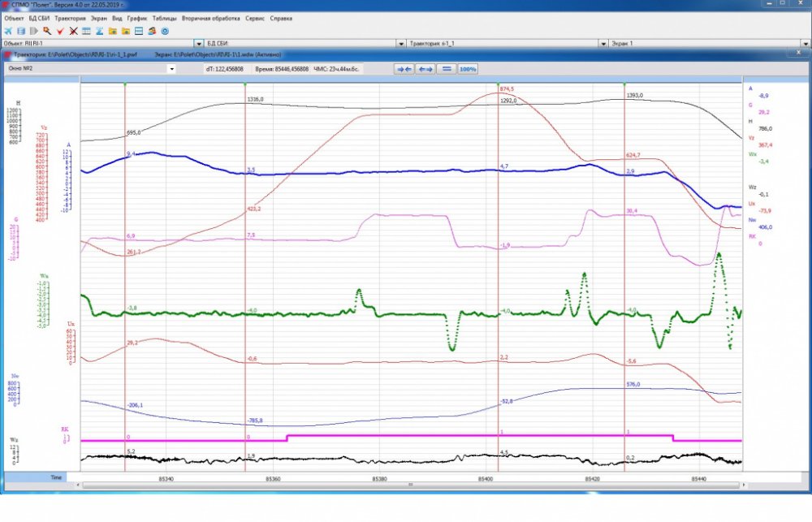Open the Траектория menu
The image size is (812, 522).
70,18
